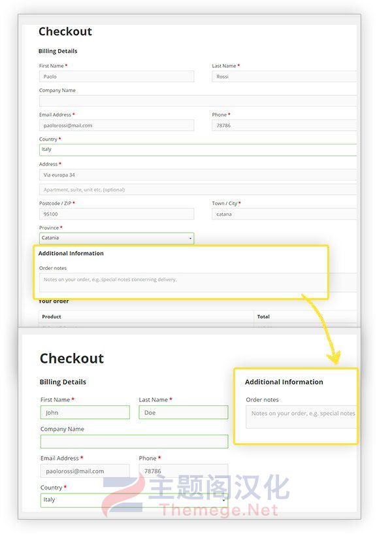This screenshot has width=392, height=536.
Task: Click the bottom Checkout heading
Action: coord(72,358)
